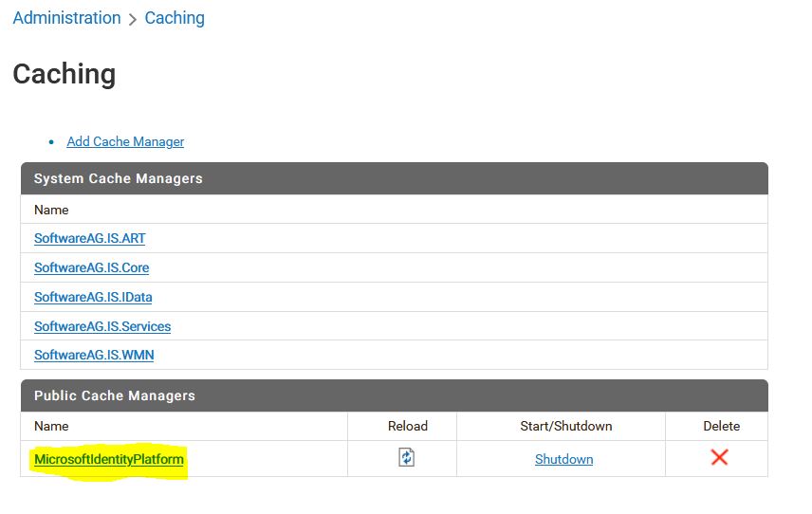
Task: Click the large Caching page heading
Action: (65, 74)
